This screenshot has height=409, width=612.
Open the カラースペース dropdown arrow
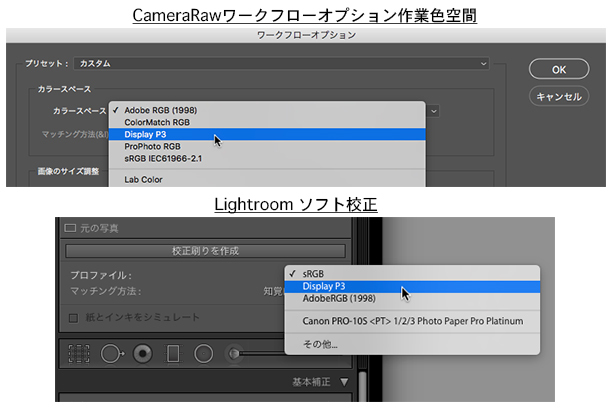[434, 111]
